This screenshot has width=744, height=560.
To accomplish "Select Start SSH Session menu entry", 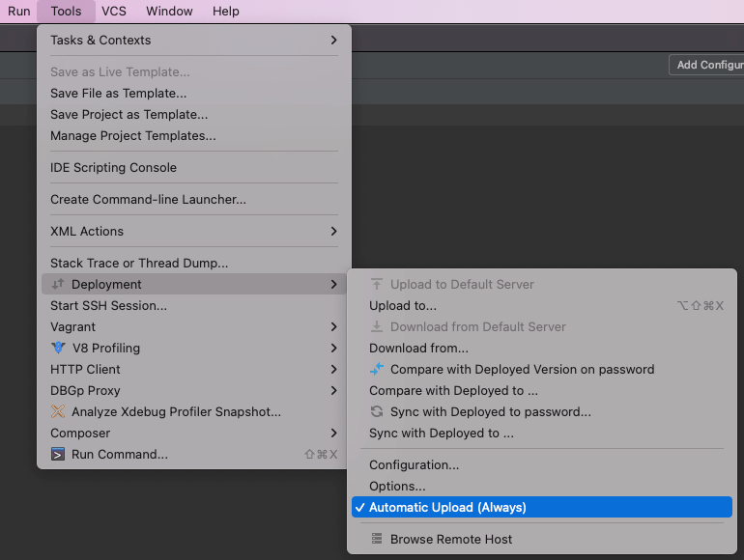I will coord(108,305).
